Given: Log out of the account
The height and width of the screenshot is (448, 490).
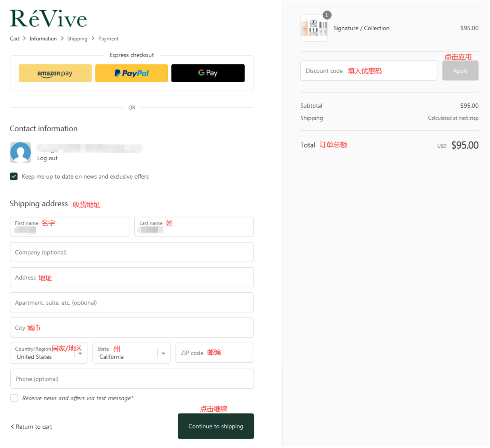Looking at the screenshot, I should (x=47, y=158).
